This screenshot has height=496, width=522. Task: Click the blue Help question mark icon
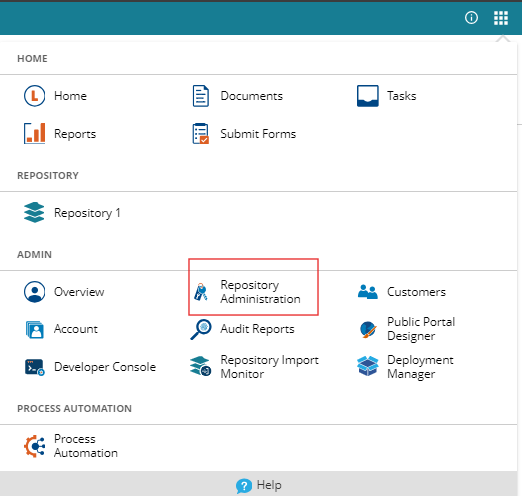click(x=244, y=486)
